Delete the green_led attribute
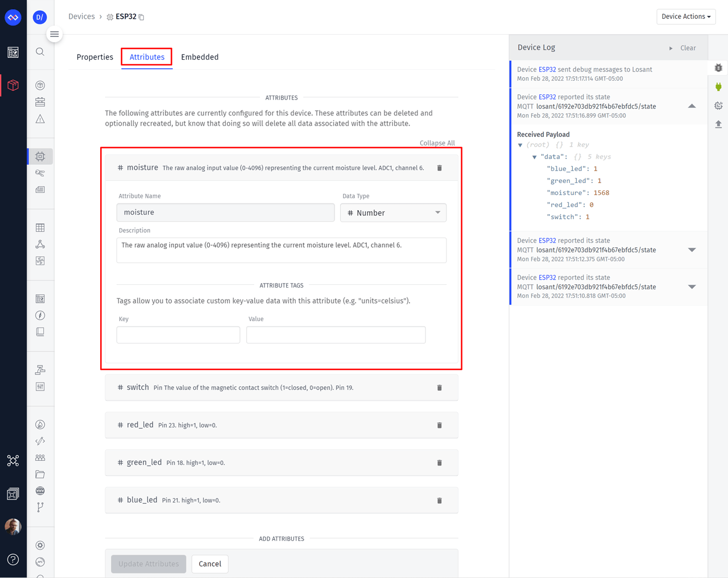 (440, 463)
